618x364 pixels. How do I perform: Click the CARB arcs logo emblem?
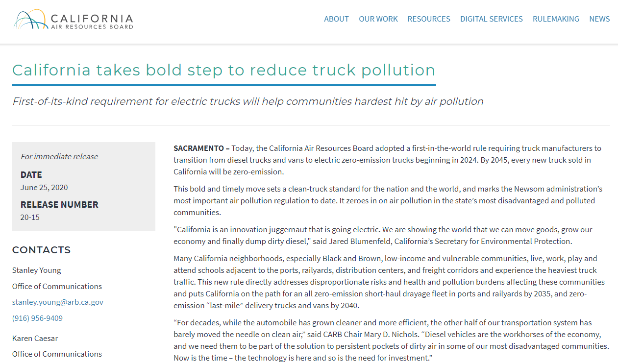(x=30, y=20)
